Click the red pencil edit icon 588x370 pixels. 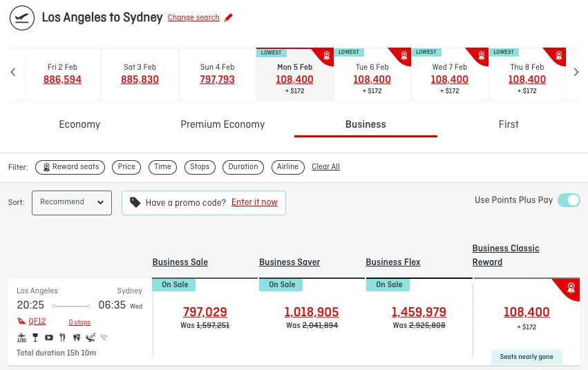pos(229,17)
